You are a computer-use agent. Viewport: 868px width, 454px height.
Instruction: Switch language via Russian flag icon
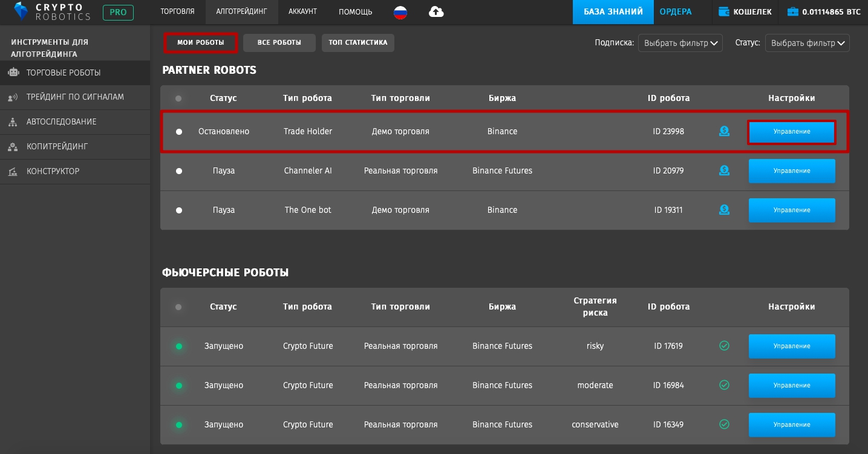click(400, 11)
